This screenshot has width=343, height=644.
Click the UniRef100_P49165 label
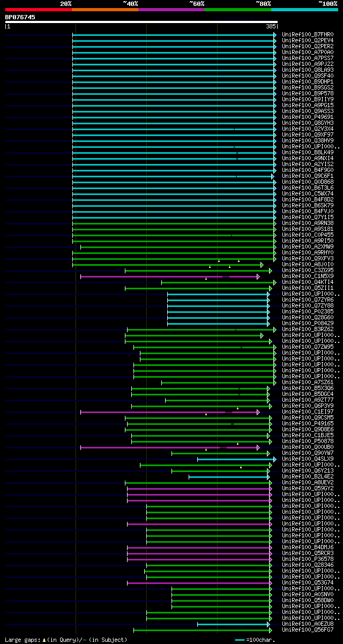(x=308, y=423)
